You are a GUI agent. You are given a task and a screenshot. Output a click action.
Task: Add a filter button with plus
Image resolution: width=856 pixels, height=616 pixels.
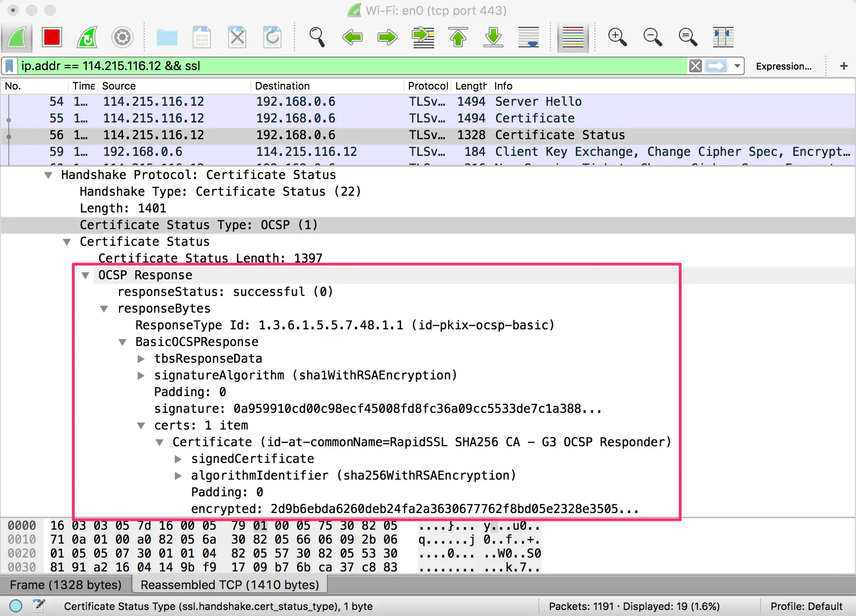click(843, 66)
